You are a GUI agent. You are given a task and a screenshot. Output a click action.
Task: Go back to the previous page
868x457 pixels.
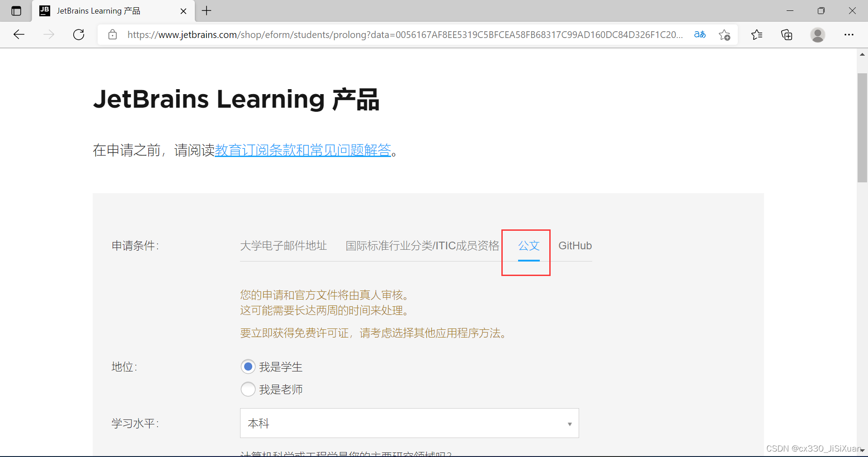(19, 34)
